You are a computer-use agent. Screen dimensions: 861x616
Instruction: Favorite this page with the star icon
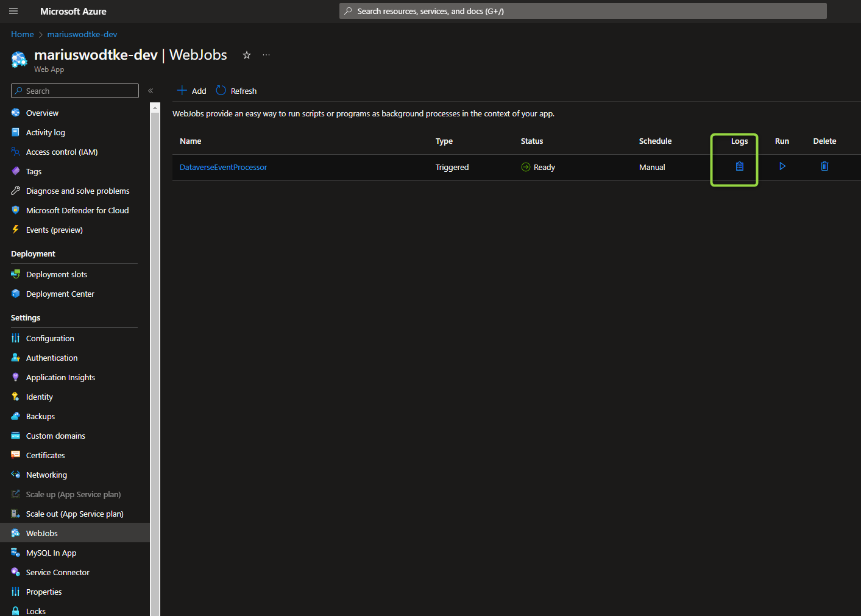pos(247,55)
